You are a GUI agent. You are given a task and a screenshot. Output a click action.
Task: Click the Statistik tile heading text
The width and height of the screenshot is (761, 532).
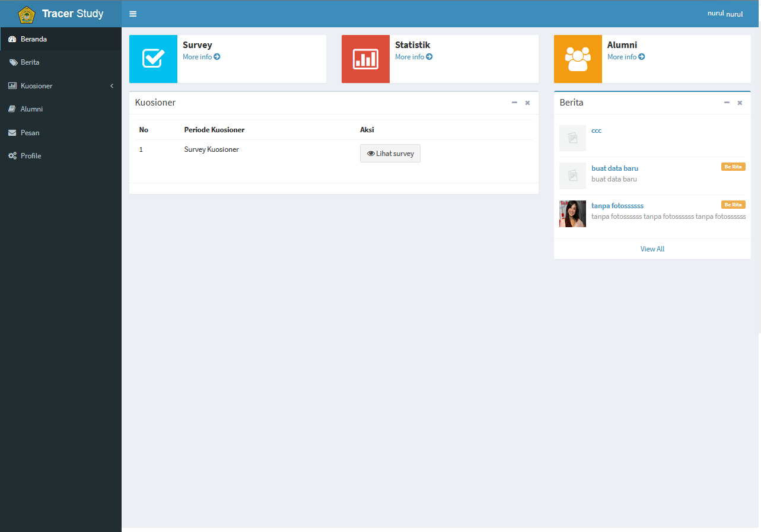412,45
